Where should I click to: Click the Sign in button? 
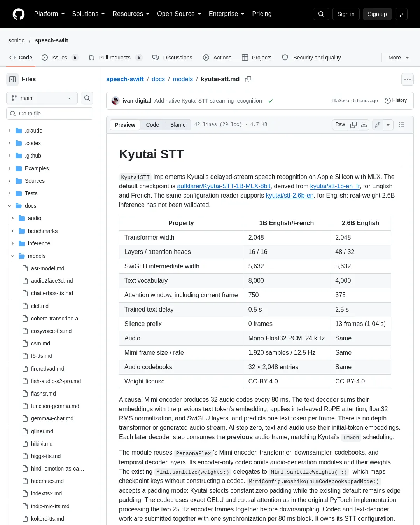pos(346,14)
